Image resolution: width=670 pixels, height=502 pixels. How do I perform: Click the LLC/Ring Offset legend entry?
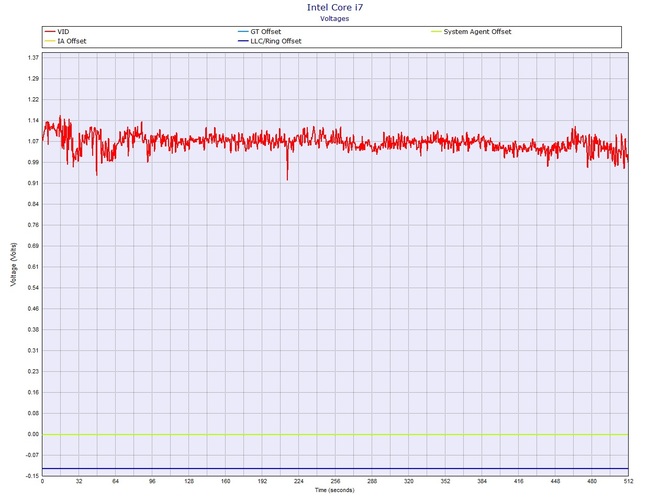270,41
